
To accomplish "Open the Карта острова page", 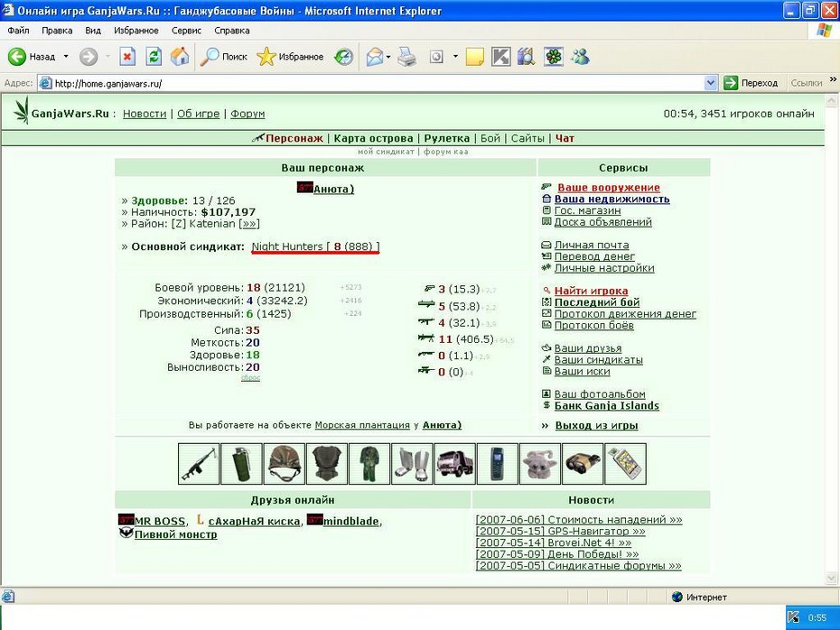I will (x=373, y=138).
